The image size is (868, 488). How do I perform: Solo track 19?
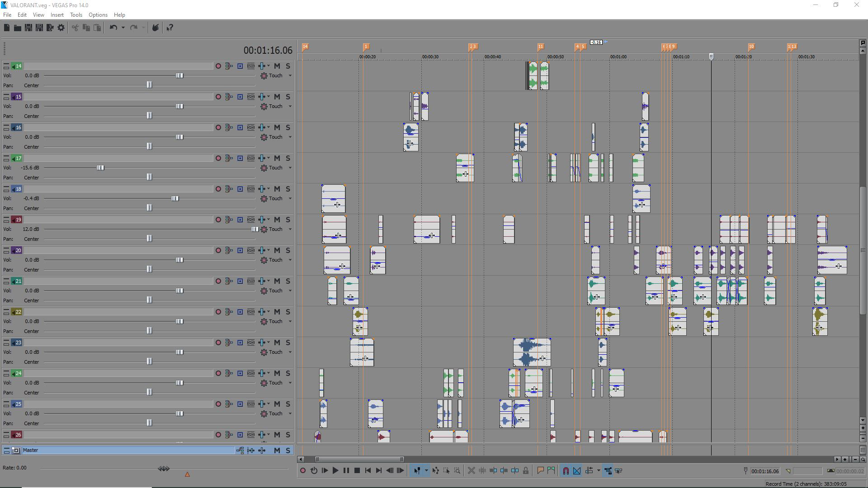point(288,220)
